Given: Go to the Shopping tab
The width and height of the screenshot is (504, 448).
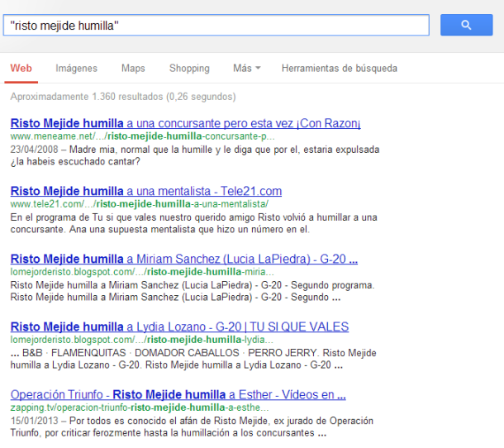Looking at the screenshot, I should click(x=189, y=68).
